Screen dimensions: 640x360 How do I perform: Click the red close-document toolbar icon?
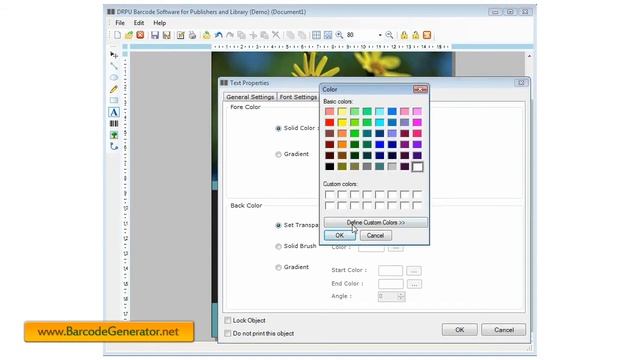coord(140,35)
